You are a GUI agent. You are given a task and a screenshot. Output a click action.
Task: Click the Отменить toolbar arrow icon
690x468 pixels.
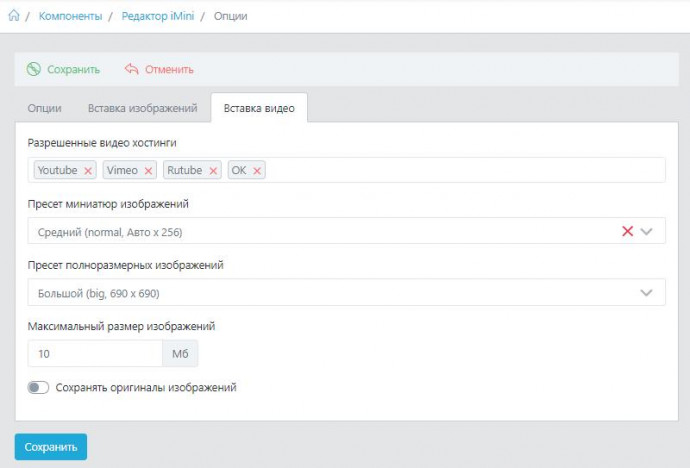[x=131, y=69]
